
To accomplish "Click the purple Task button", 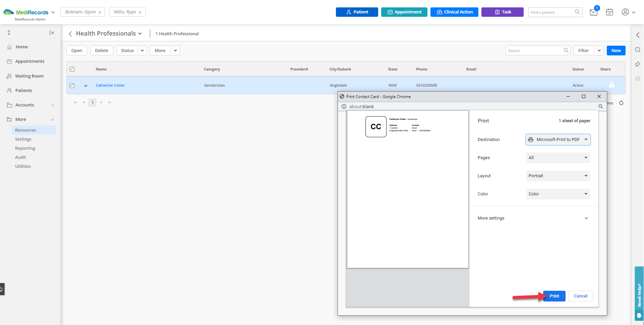I will tap(503, 12).
